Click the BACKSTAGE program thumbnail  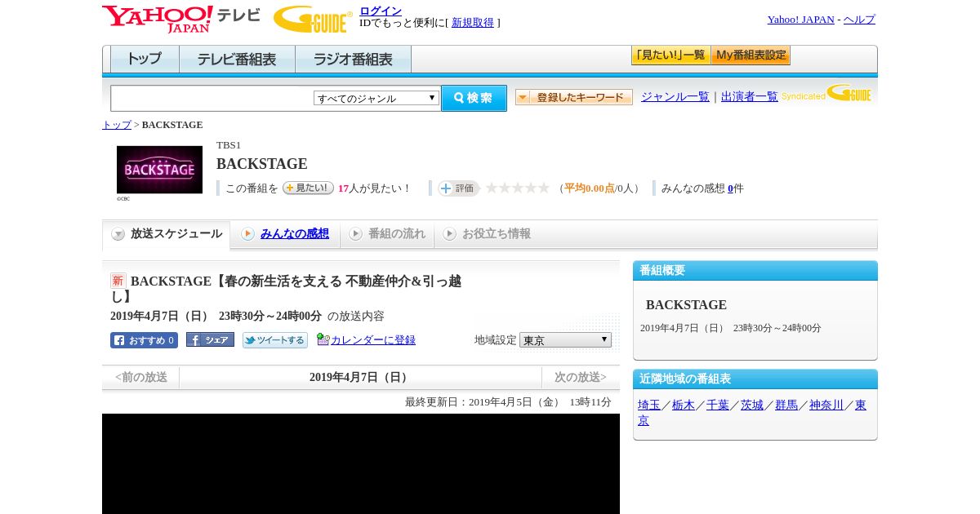[159, 170]
